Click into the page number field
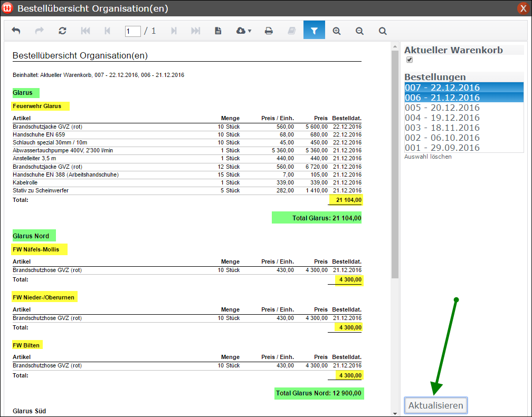The height and width of the screenshot is (417, 532). [132, 31]
